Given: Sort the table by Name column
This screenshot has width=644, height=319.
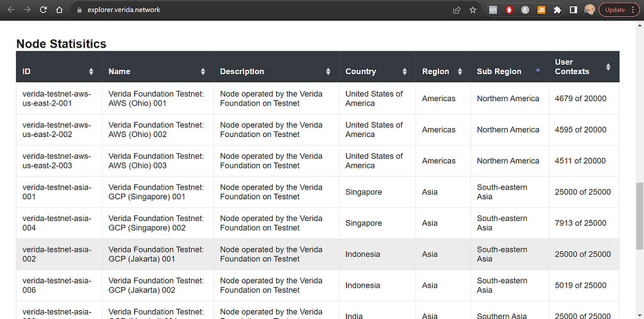Looking at the screenshot, I should 203,72.
